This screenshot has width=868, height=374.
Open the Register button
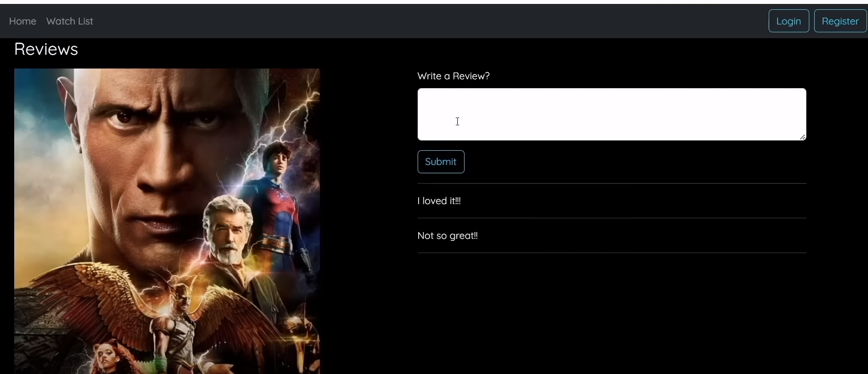pos(840,21)
